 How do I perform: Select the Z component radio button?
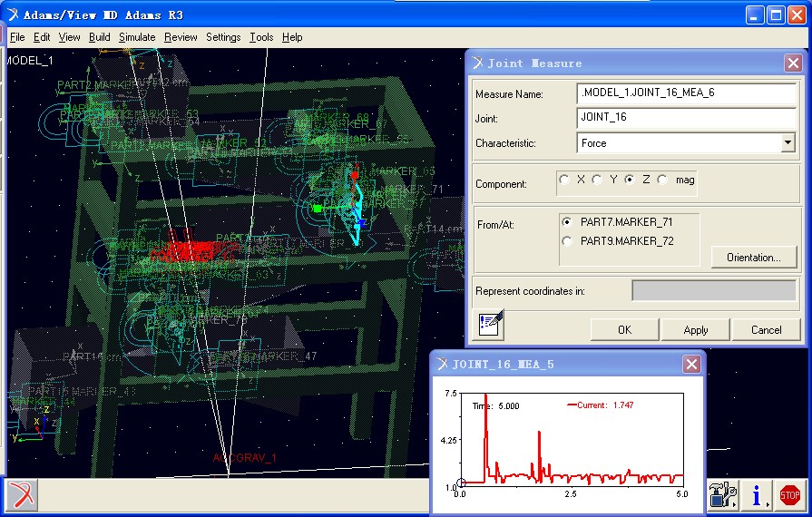pos(630,180)
